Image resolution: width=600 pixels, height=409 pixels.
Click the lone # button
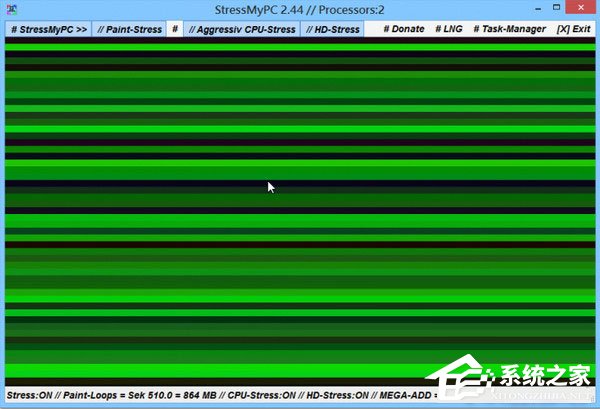[175, 29]
